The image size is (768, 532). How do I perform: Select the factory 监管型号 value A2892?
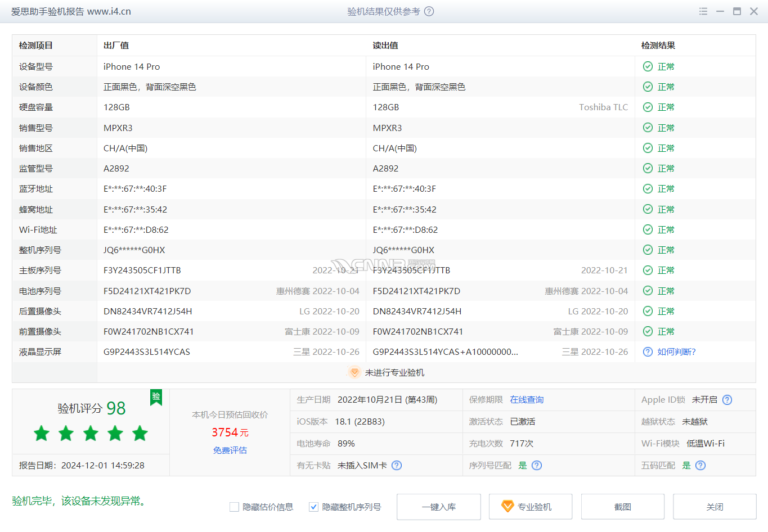[116, 168]
